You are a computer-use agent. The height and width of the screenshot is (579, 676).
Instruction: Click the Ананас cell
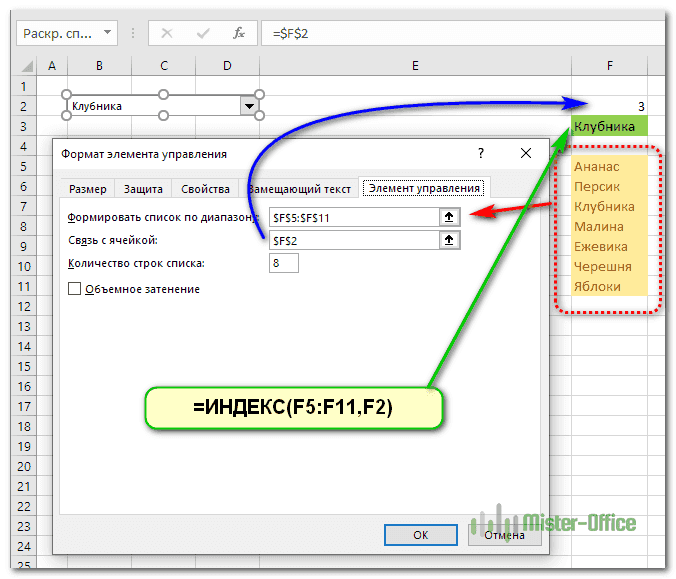coord(610,166)
